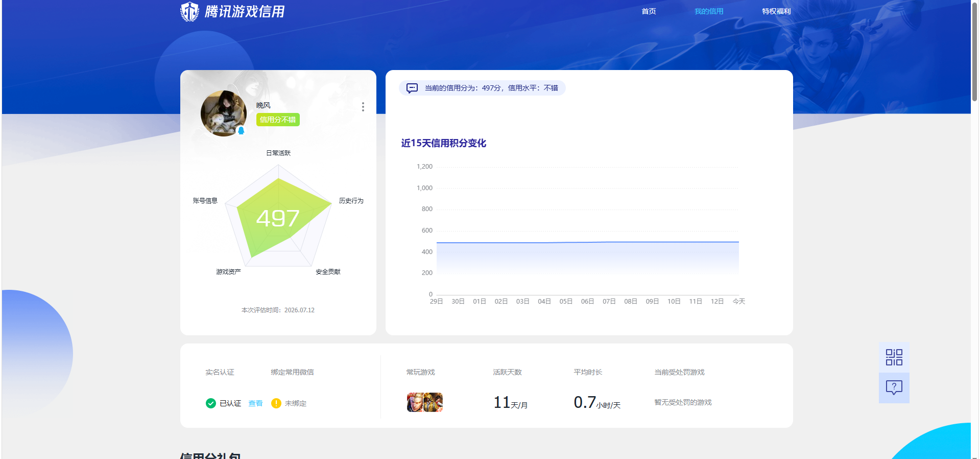980x459 pixels.
Task: Go to 首页 in top navigation
Action: [x=649, y=11]
